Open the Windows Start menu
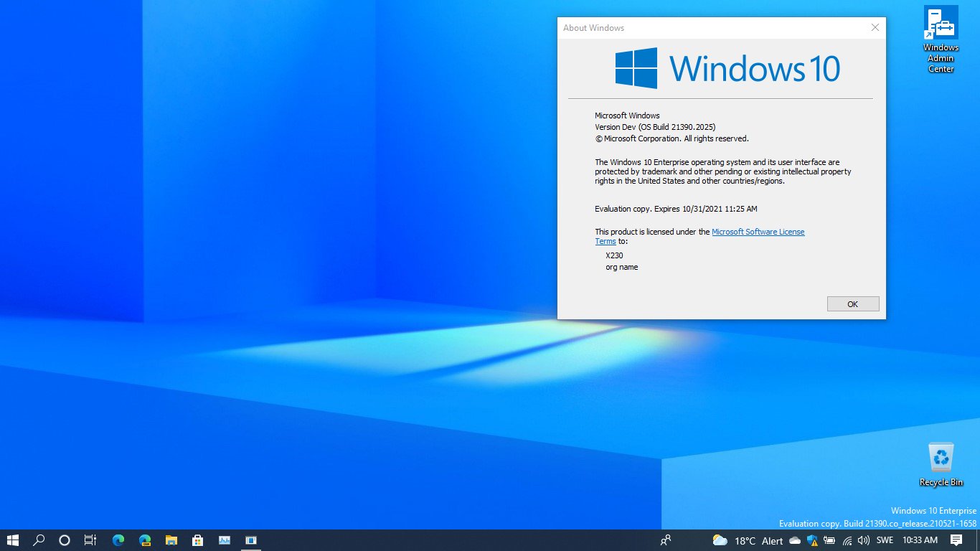 click(12, 540)
